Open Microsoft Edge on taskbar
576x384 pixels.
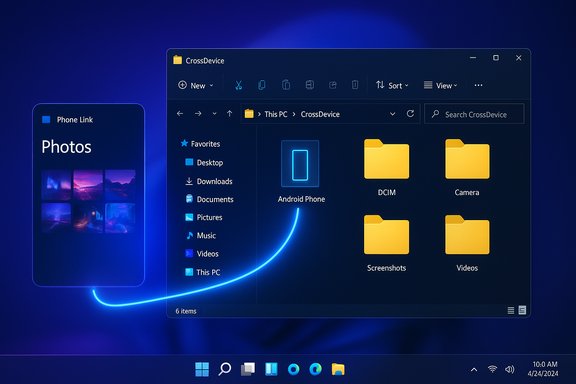coord(316,369)
